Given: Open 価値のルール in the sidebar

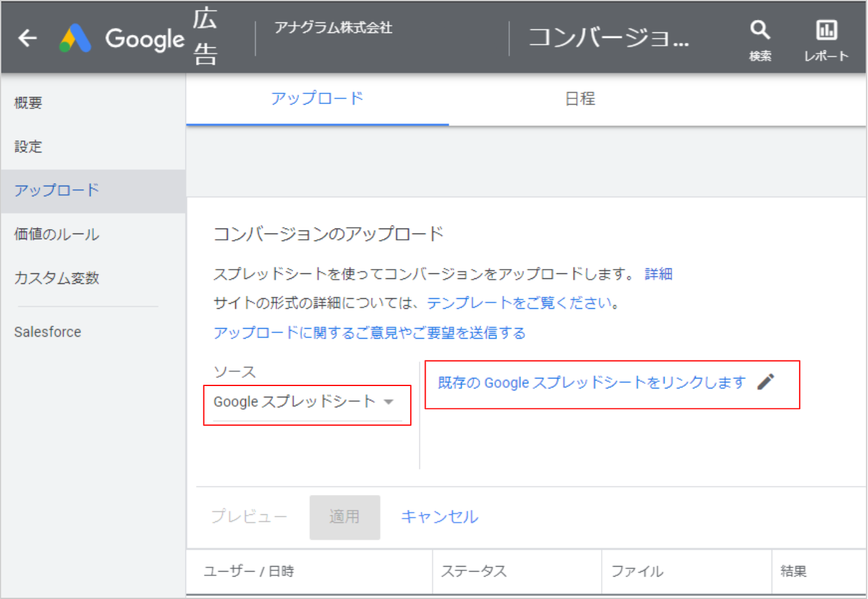Looking at the screenshot, I should 57,235.
